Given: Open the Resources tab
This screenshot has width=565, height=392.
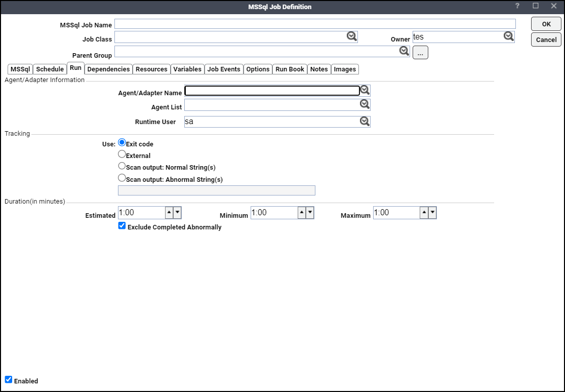Looking at the screenshot, I should [151, 69].
